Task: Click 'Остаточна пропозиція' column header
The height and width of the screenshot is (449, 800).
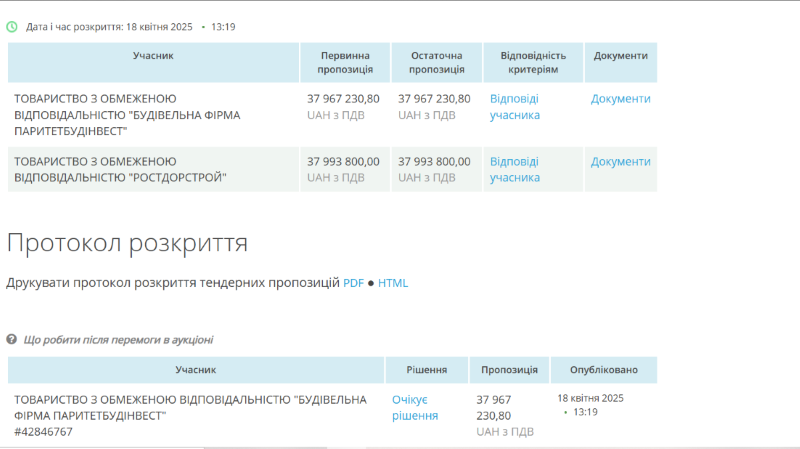Action: (x=437, y=62)
